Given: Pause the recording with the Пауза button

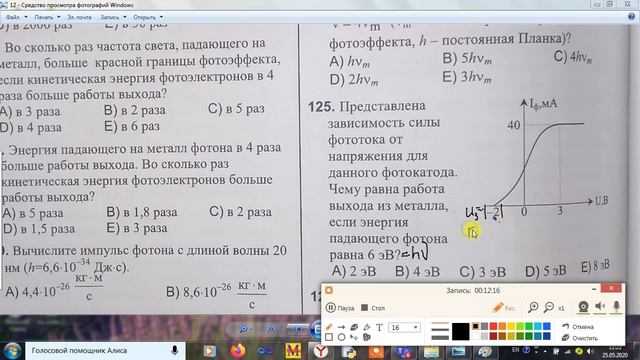Looking at the screenshot, I should pyautogui.click(x=340, y=308).
